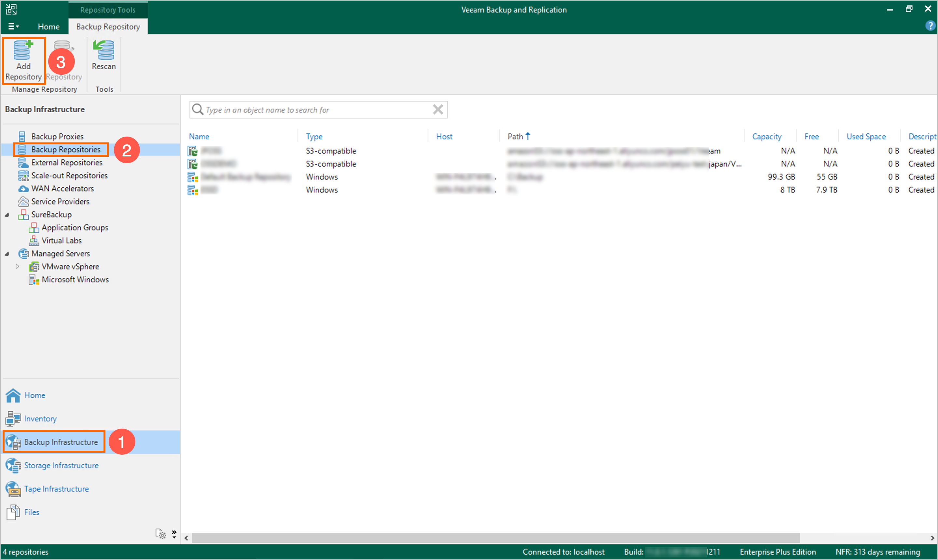Open Scale-out Repositories node
Viewport: 938px width, 560px height.
pyautogui.click(x=69, y=176)
